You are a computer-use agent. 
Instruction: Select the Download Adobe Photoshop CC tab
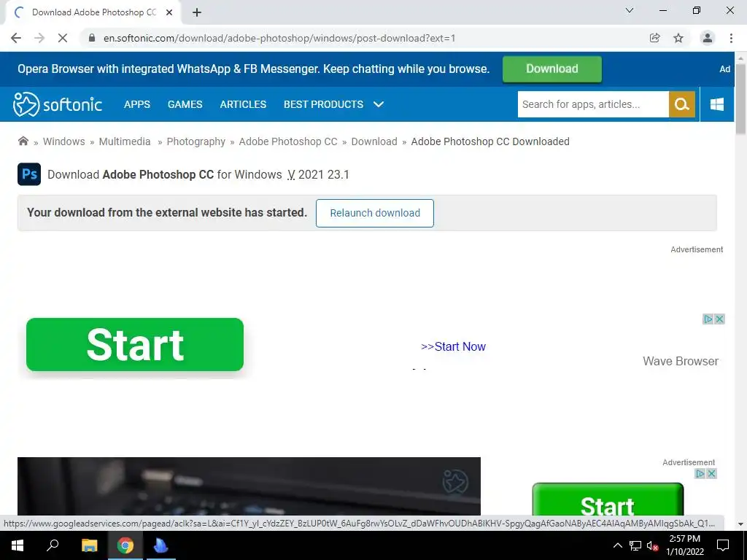[x=93, y=12]
